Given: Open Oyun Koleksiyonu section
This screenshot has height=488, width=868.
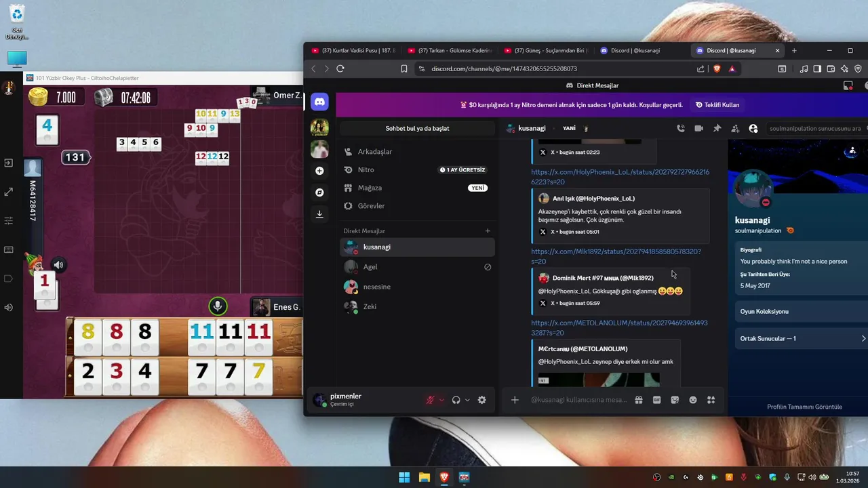Looking at the screenshot, I should (x=803, y=311).
